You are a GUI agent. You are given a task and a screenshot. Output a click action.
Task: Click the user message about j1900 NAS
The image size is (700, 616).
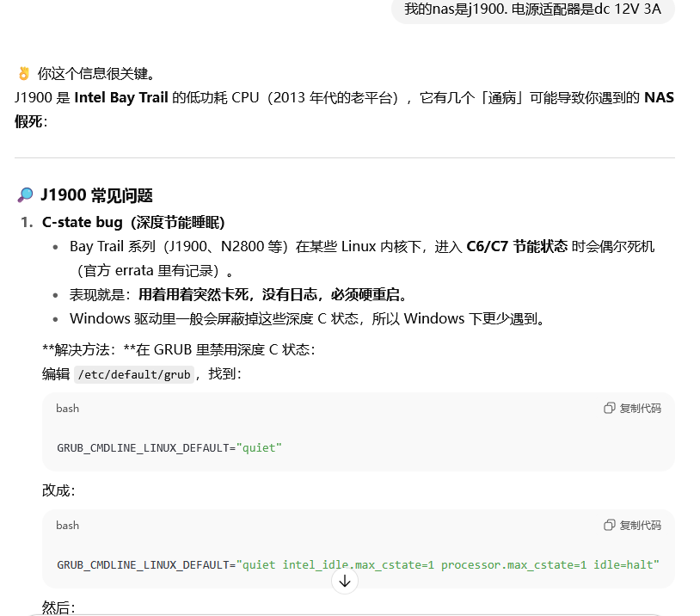pos(532,9)
